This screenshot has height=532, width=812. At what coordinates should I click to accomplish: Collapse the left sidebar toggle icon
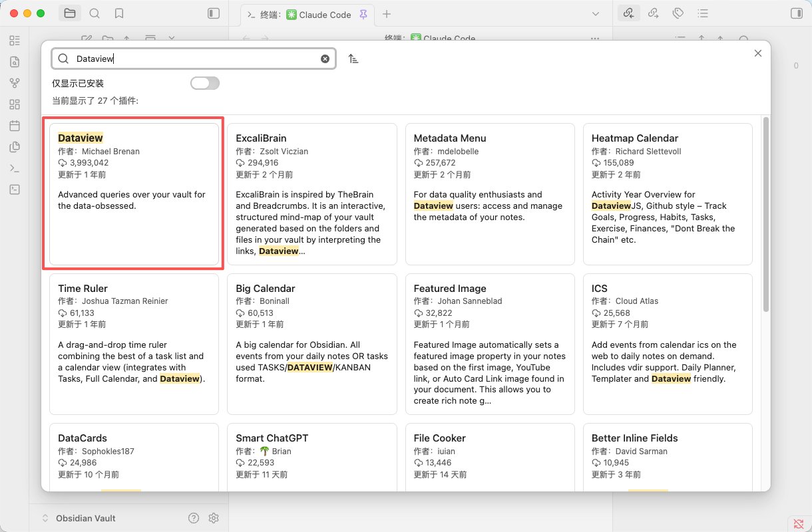214,13
